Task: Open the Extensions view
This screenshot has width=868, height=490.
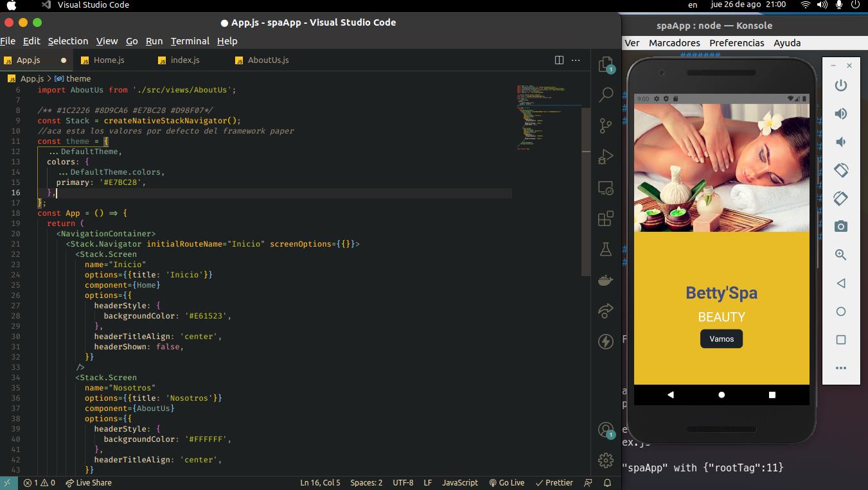Action: coord(606,219)
